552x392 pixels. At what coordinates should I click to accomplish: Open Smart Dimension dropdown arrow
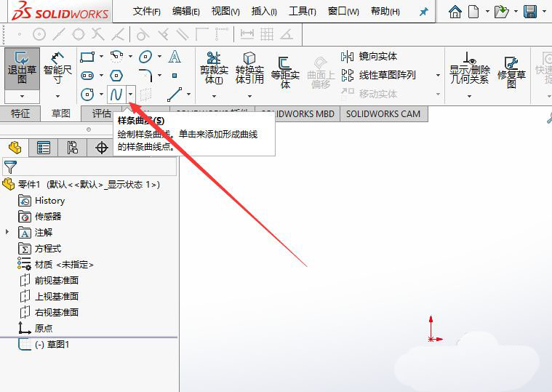[x=57, y=97]
